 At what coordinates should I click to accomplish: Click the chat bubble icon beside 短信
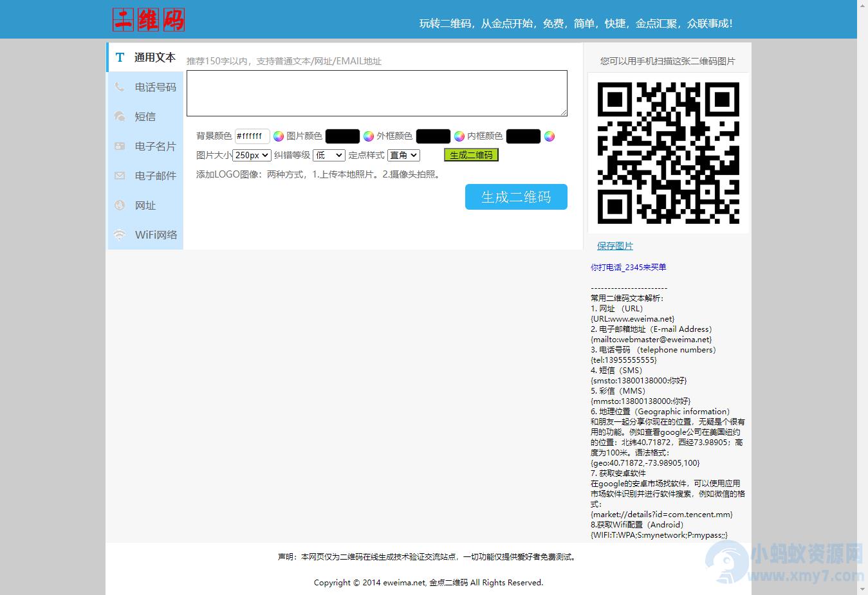pos(120,116)
